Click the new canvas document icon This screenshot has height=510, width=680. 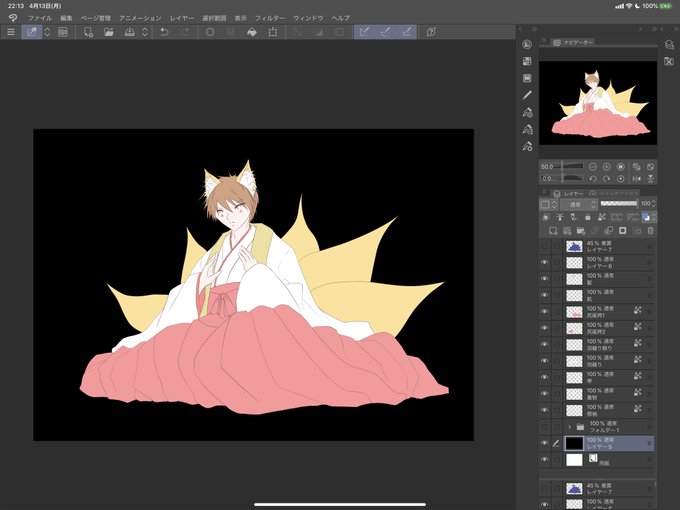pyautogui.click(x=88, y=32)
